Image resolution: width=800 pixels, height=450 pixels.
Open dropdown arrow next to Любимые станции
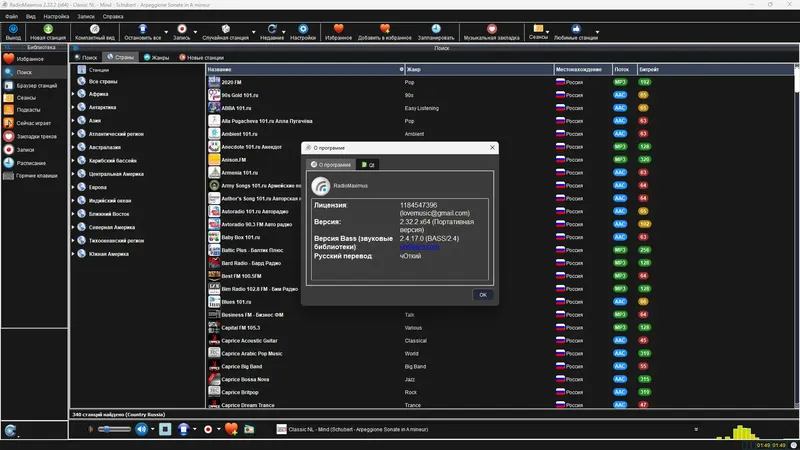coord(597,32)
